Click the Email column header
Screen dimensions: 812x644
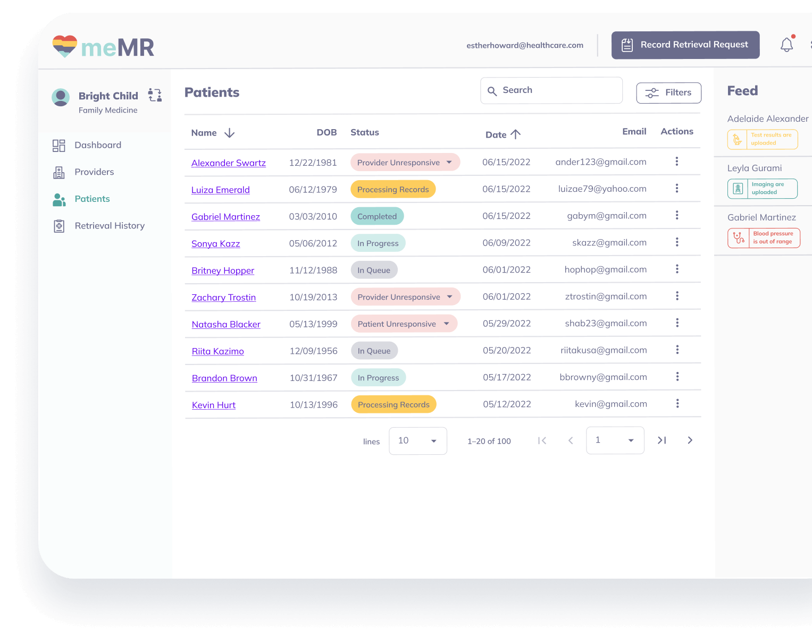634,131
